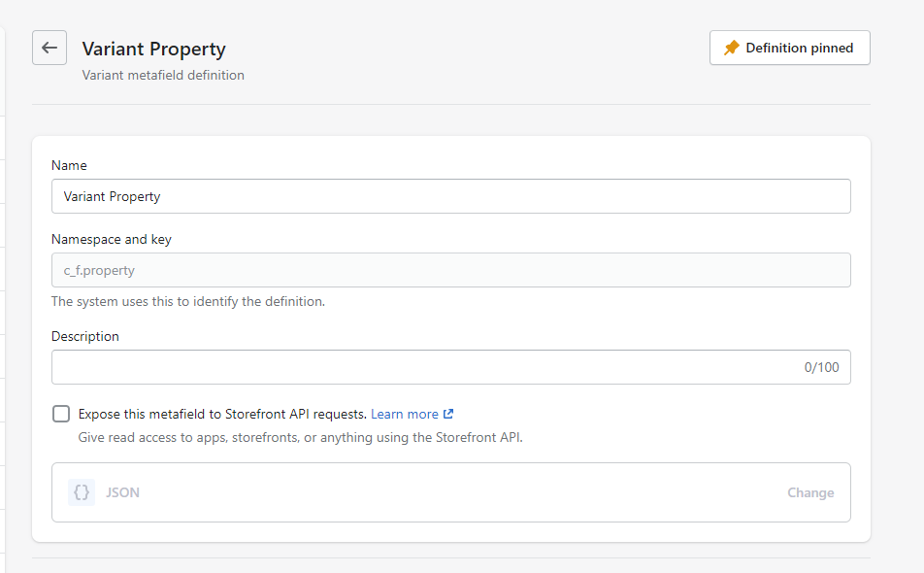
Task: Click Change to switch the JSON type
Action: pos(809,492)
